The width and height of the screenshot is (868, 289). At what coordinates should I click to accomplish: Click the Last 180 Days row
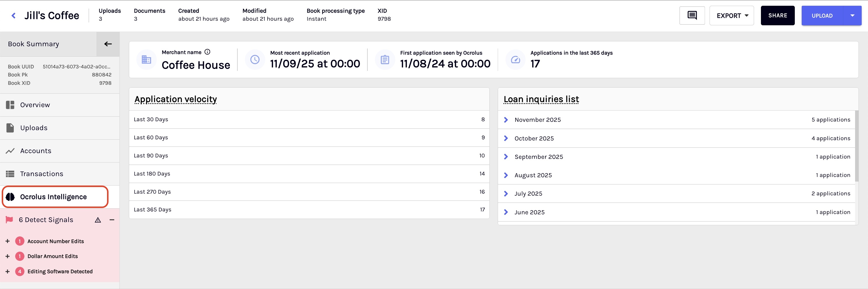[309, 174]
